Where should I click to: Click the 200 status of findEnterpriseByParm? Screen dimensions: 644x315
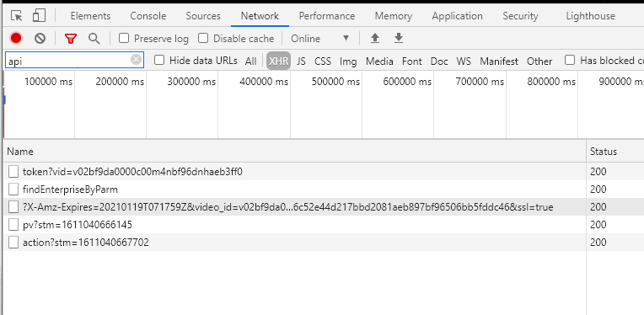coord(598,189)
